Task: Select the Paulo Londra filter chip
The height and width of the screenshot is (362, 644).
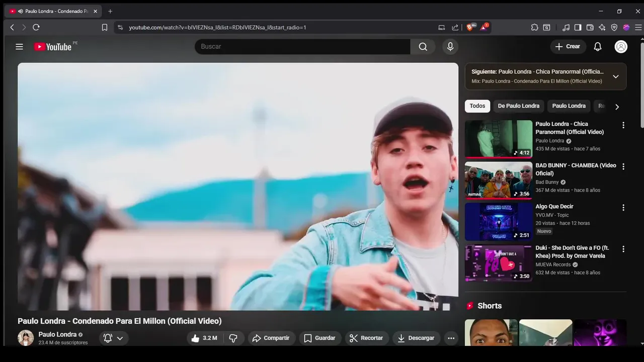Action: tap(569, 106)
